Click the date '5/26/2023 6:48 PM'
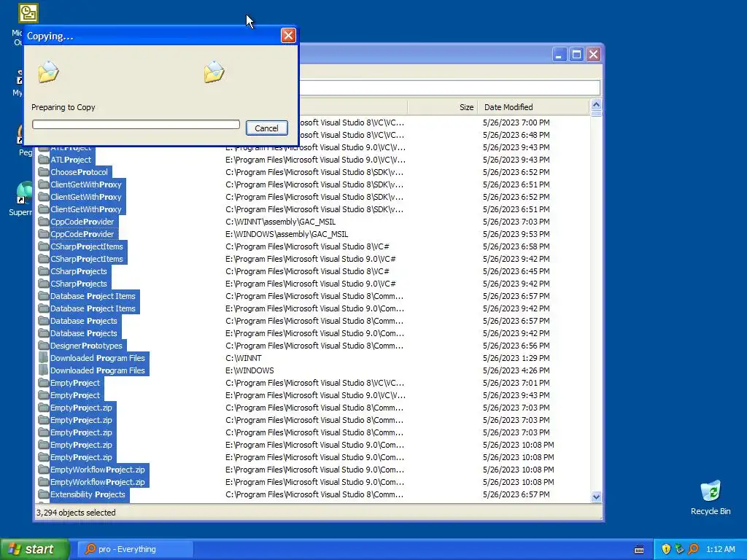The width and height of the screenshot is (747, 560). pyautogui.click(x=516, y=135)
